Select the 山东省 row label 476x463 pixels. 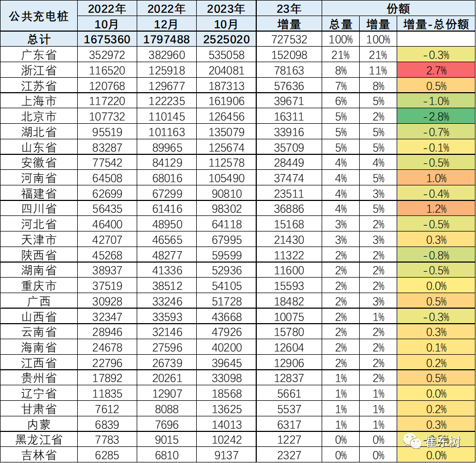pos(39,147)
